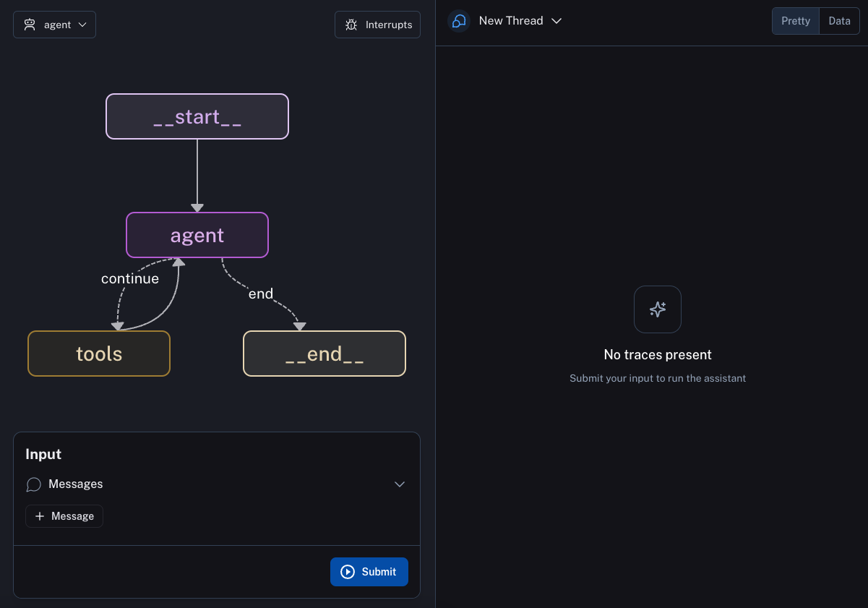Image resolution: width=868 pixels, height=608 pixels.
Task: Click the chat bubble thread icon
Action: (459, 21)
